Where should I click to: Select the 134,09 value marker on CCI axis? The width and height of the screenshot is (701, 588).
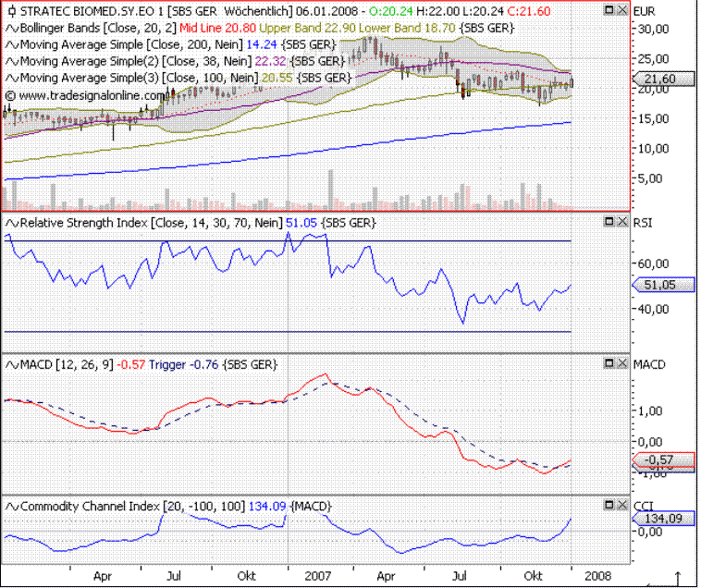(663, 519)
